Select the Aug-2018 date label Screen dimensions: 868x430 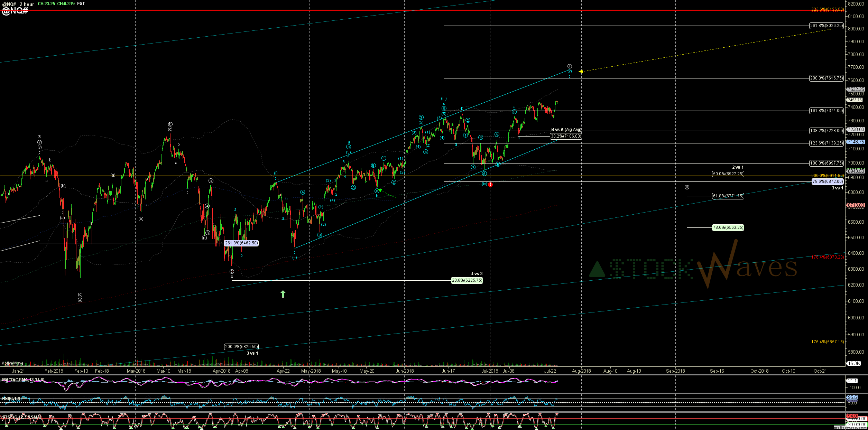(x=581, y=371)
